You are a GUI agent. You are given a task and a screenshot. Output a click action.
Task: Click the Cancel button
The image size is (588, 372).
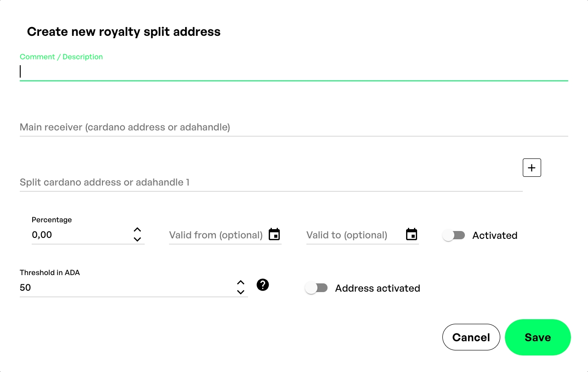tap(471, 337)
